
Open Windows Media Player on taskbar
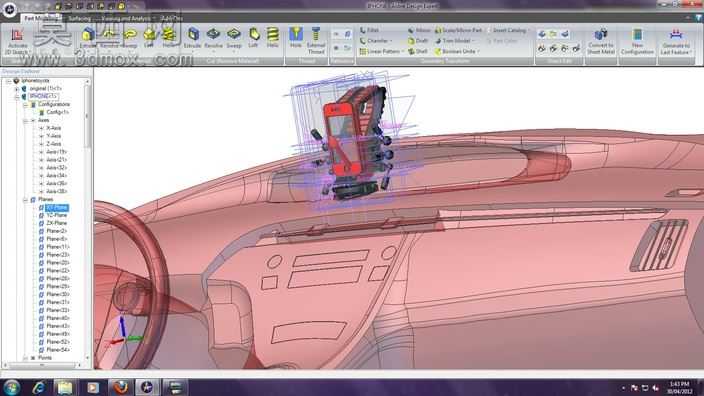[92, 387]
